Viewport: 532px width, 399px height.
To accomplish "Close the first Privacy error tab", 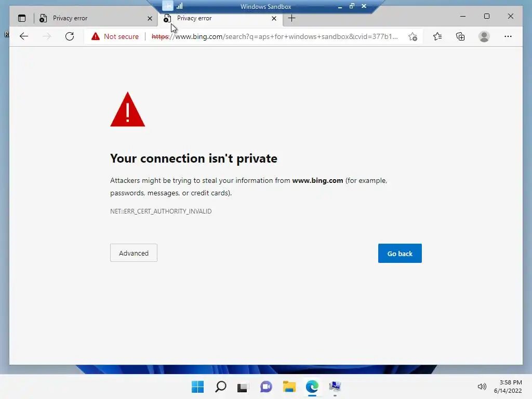I will click(x=150, y=18).
